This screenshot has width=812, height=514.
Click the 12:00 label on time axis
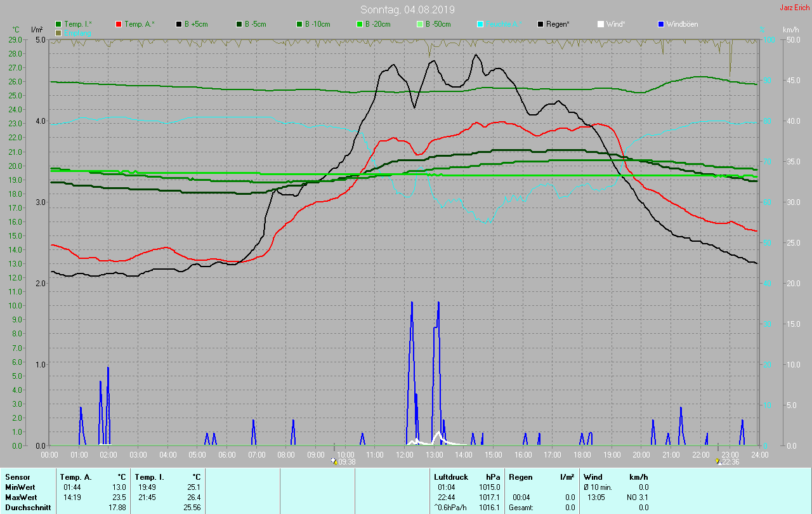pyautogui.click(x=404, y=454)
